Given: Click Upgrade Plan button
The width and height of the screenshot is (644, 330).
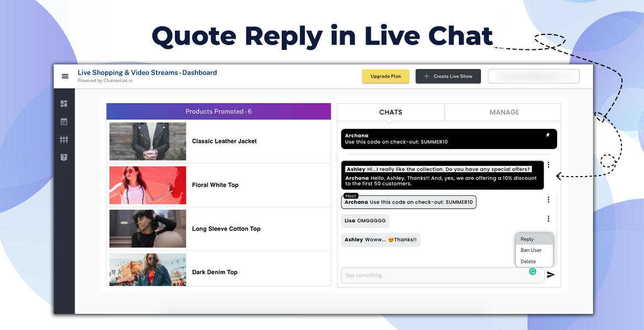Looking at the screenshot, I should [x=385, y=76].
